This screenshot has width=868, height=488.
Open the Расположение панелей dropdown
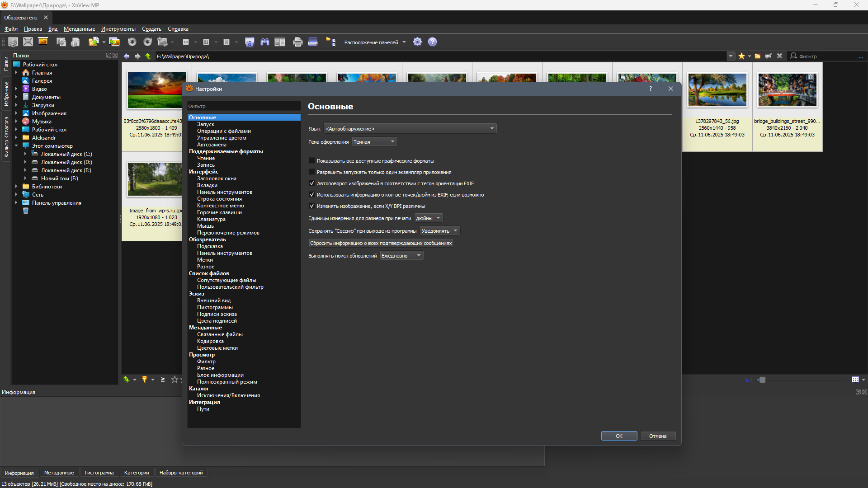[x=375, y=42]
